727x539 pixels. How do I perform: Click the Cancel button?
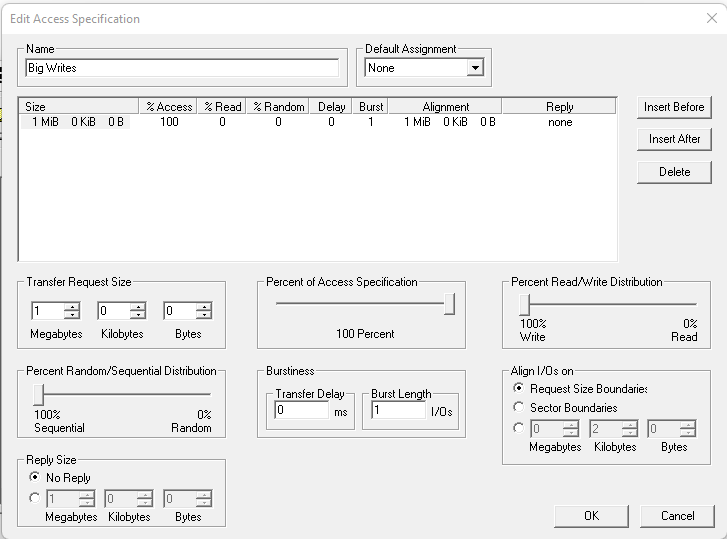677,516
